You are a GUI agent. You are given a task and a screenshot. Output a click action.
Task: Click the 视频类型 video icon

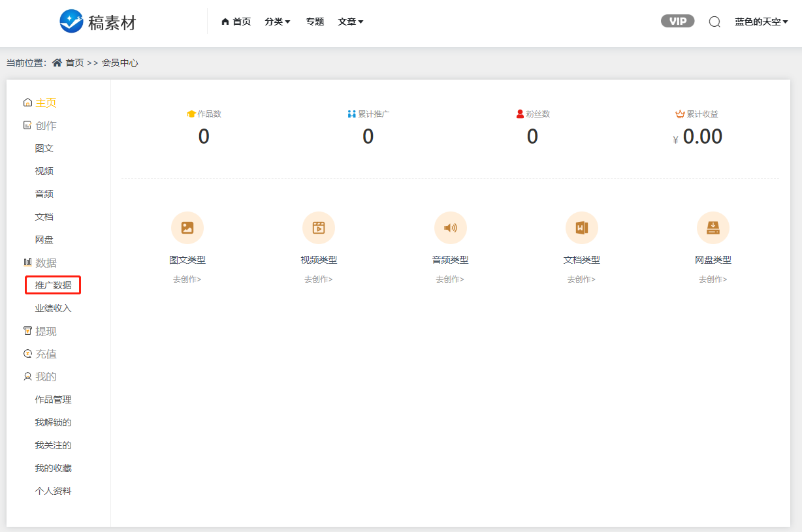(x=319, y=228)
